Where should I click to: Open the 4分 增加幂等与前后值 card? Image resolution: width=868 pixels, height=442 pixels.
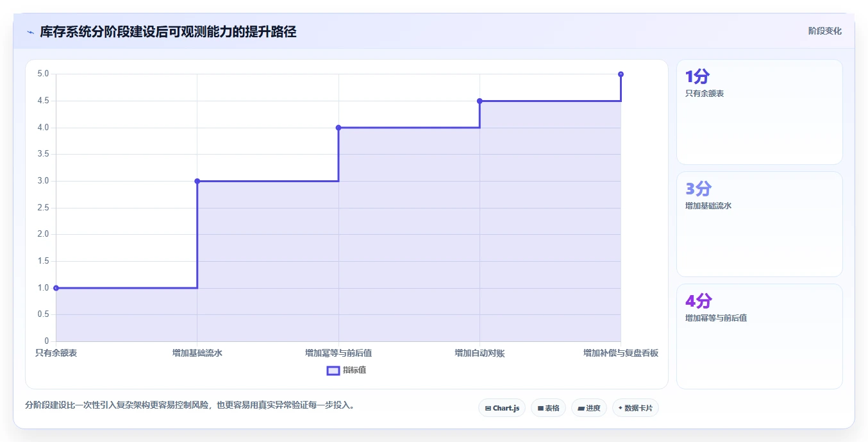(x=760, y=336)
